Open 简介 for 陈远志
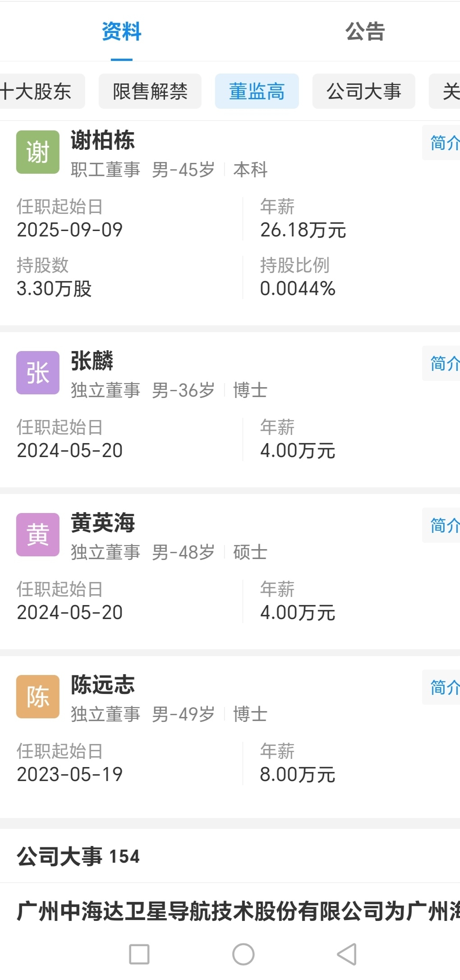Screen dimensions: 460x980 442,687
